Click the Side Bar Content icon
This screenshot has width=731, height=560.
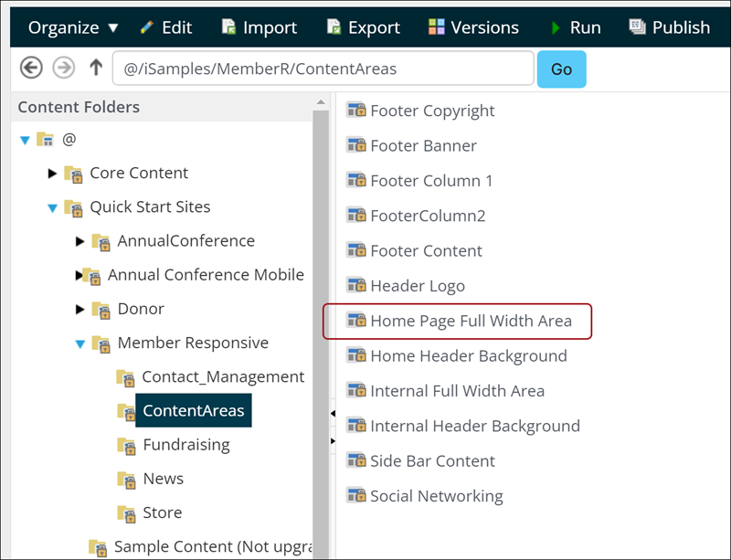coord(356,460)
